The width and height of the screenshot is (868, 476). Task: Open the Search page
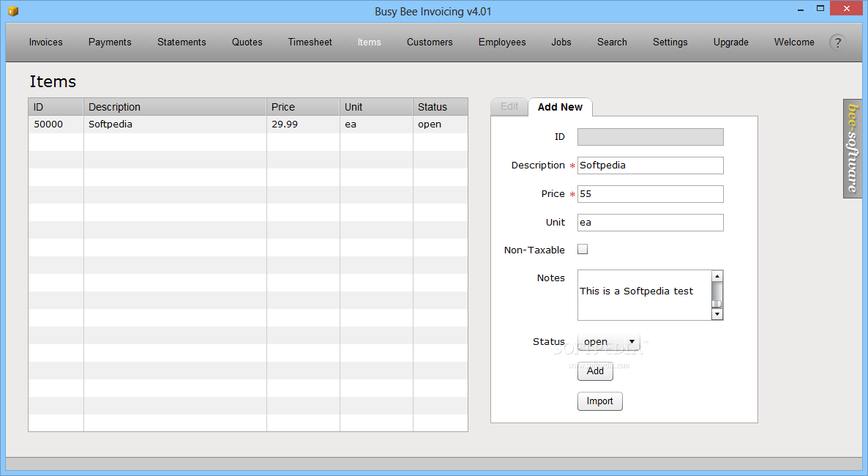coord(613,42)
